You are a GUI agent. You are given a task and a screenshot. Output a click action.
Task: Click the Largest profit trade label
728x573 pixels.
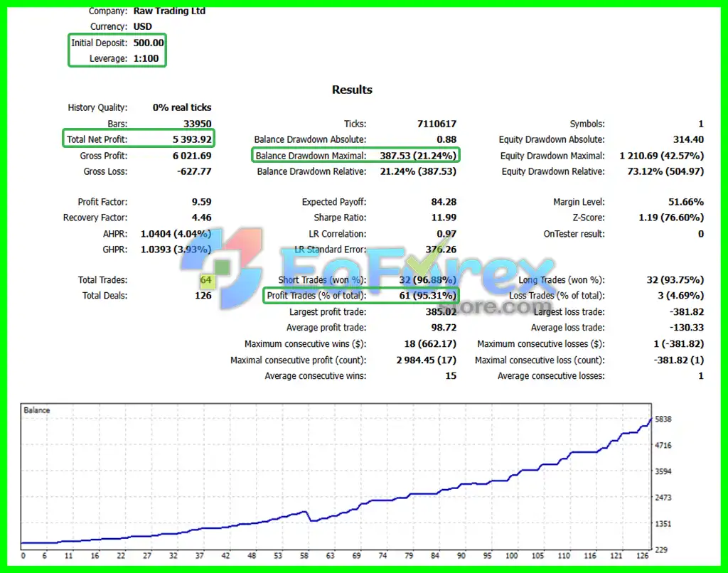tap(328, 312)
